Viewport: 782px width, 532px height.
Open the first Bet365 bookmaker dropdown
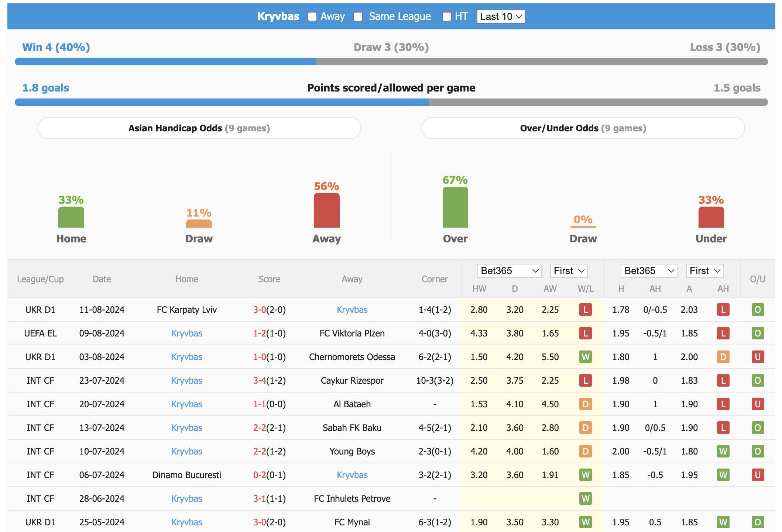pos(510,271)
